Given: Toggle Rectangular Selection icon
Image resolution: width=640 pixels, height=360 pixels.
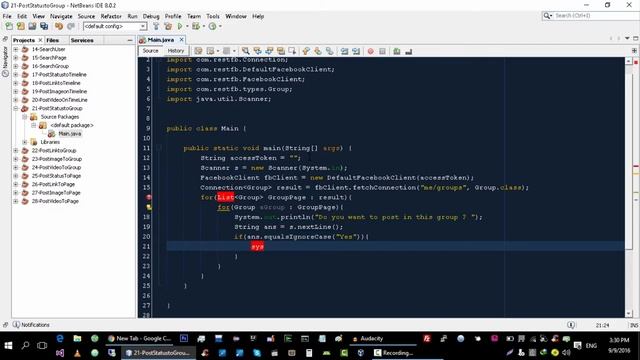Looking at the screenshot, I should click(292, 51).
